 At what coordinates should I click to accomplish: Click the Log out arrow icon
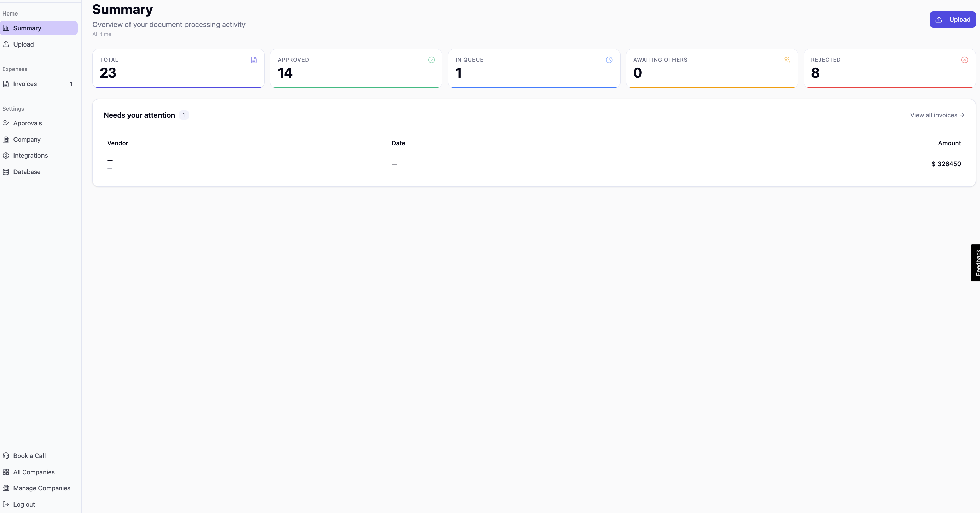[6, 504]
